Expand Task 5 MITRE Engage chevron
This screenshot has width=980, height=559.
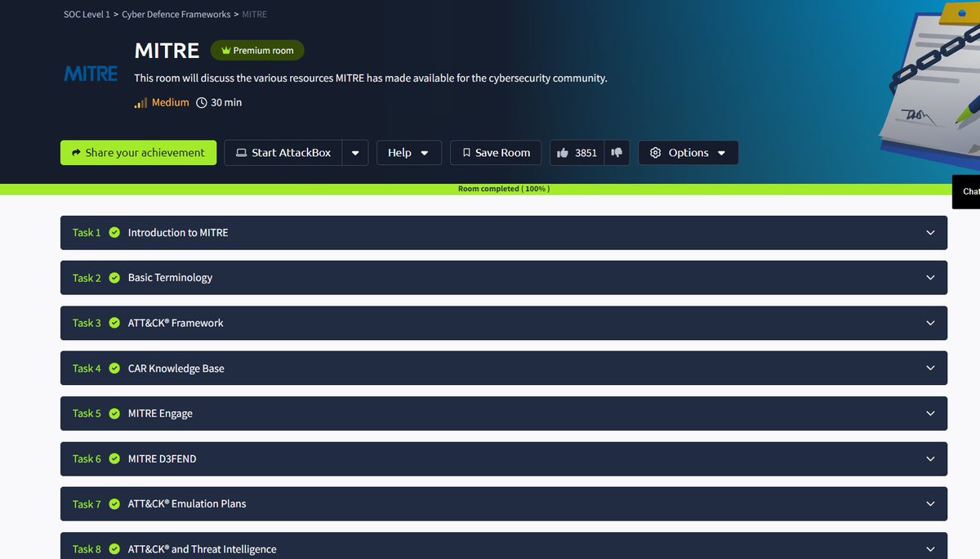pos(930,414)
